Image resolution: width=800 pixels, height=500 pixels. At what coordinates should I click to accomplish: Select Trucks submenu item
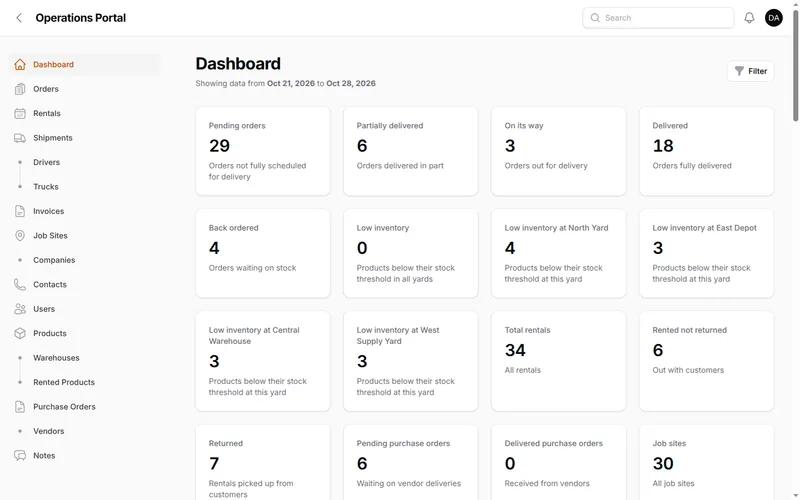pos(46,187)
